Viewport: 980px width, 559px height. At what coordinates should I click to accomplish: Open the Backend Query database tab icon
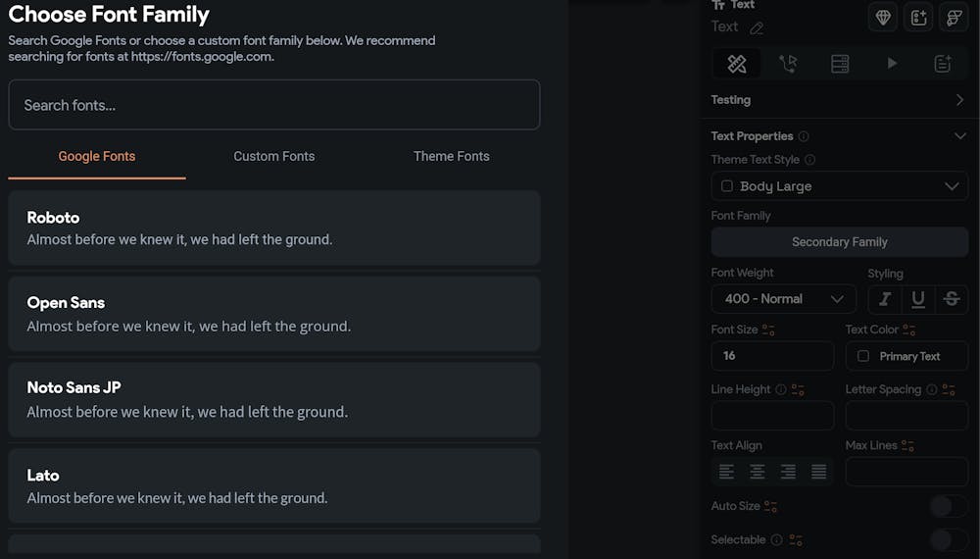coord(840,64)
